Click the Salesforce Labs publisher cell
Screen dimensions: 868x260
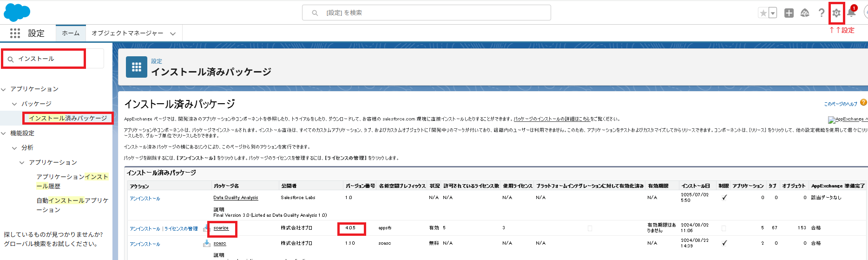(x=298, y=198)
